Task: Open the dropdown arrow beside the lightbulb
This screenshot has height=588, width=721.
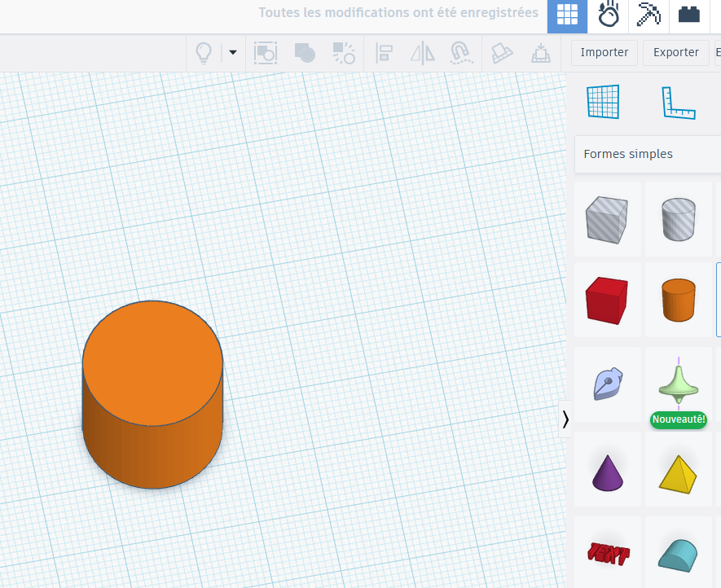Action: pyautogui.click(x=233, y=52)
